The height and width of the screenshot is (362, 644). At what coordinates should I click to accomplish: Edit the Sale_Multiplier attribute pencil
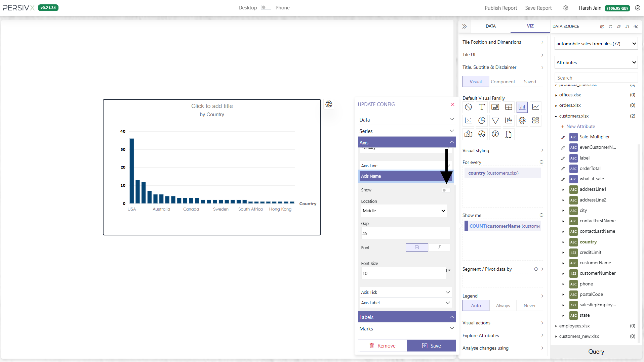pos(563,137)
